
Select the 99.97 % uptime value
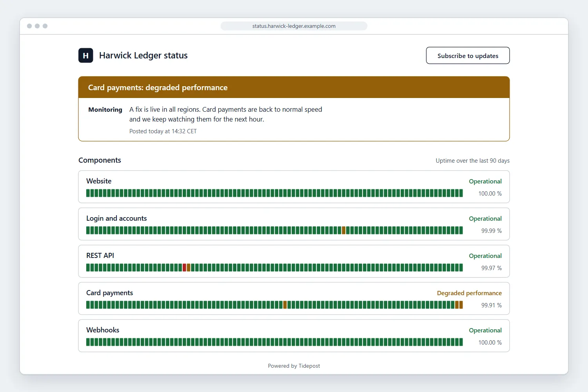[x=492, y=268]
